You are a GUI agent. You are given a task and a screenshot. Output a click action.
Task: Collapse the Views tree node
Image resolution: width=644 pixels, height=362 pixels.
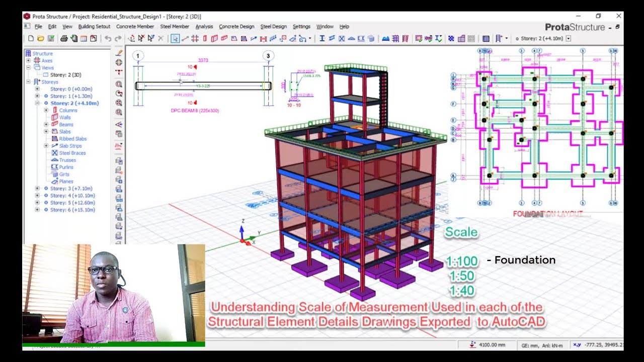point(29,67)
